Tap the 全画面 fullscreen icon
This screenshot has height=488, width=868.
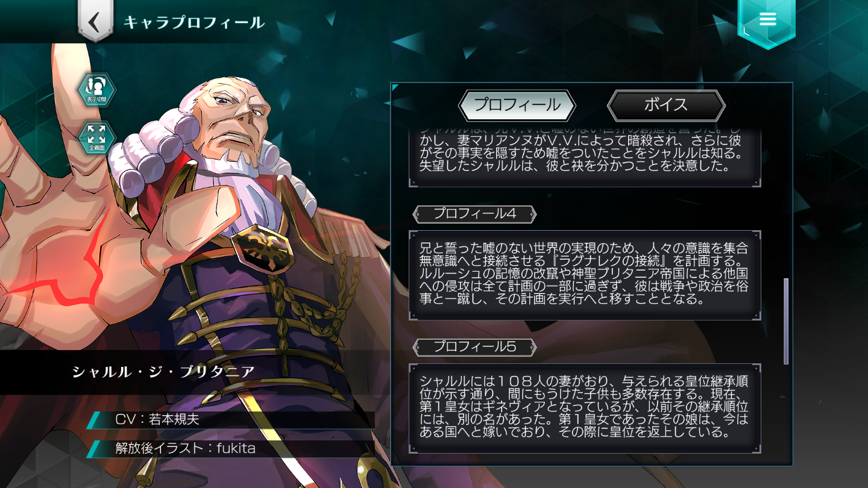coord(96,137)
